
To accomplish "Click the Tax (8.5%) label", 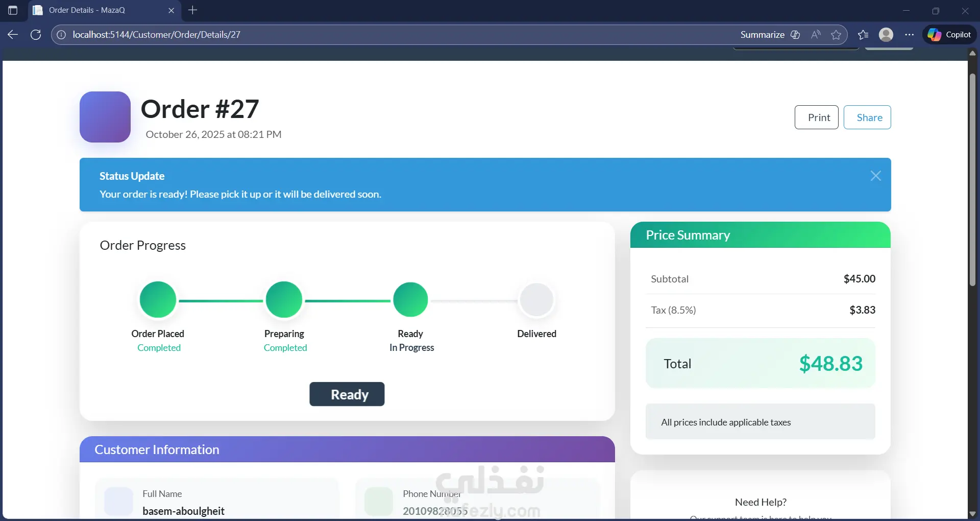I will click(x=673, y=310).
